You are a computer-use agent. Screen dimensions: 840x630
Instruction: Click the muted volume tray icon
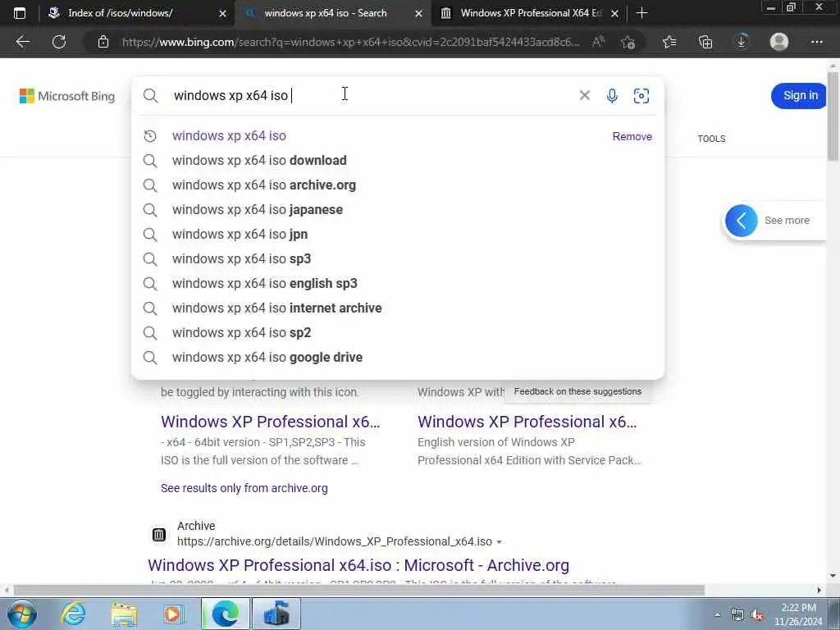coord(757,614)
